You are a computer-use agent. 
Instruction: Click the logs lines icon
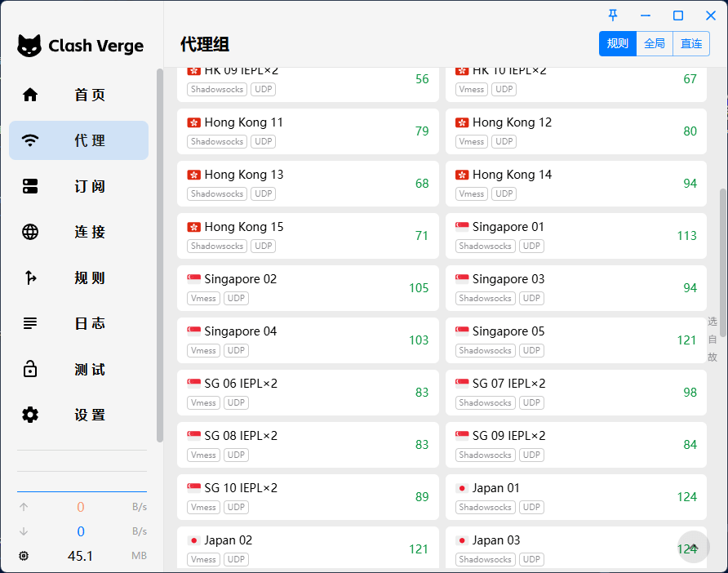point(30,323)
